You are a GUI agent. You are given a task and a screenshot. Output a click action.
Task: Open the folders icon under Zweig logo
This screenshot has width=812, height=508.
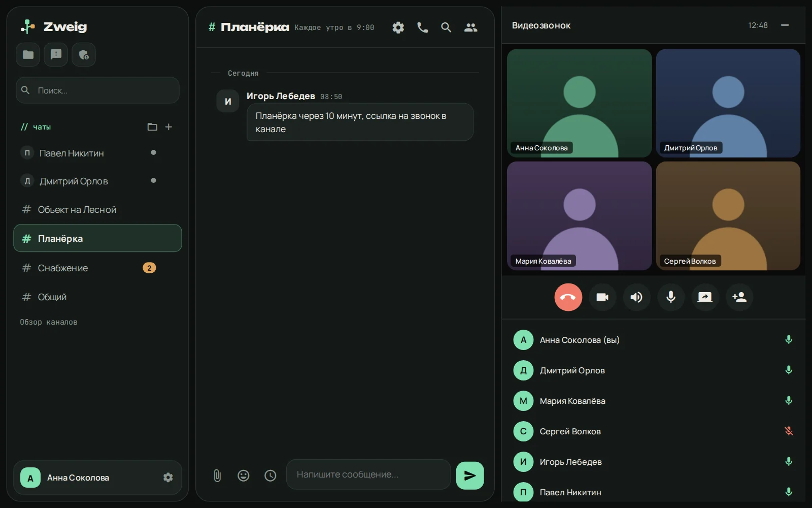click(x=28, y=54)
